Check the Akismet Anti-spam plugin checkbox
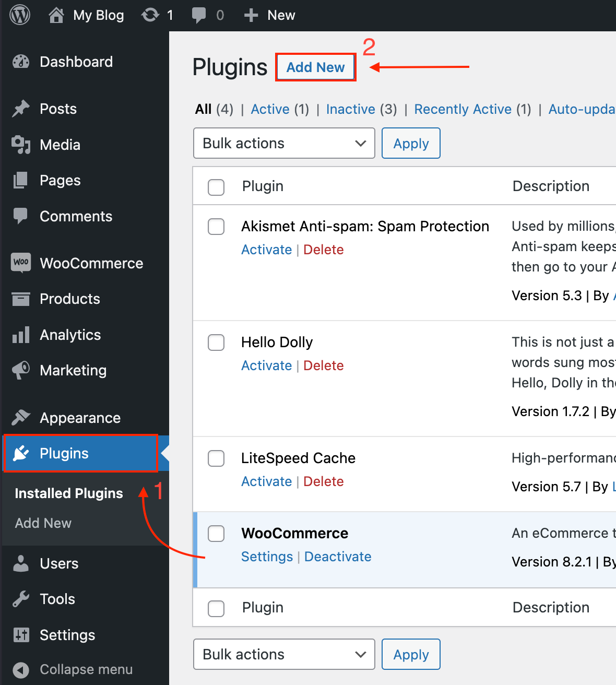The image size is (616, 685). point(216,227)
